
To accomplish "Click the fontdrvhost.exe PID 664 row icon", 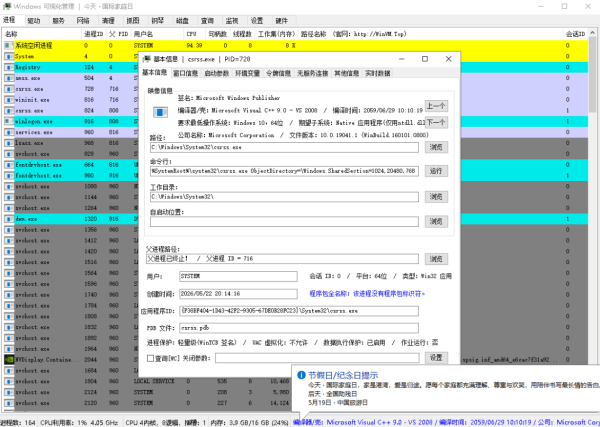I will coord(9,165).
